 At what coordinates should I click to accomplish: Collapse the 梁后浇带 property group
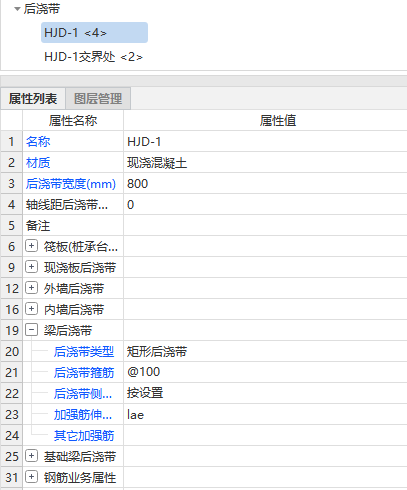(31, 330)
